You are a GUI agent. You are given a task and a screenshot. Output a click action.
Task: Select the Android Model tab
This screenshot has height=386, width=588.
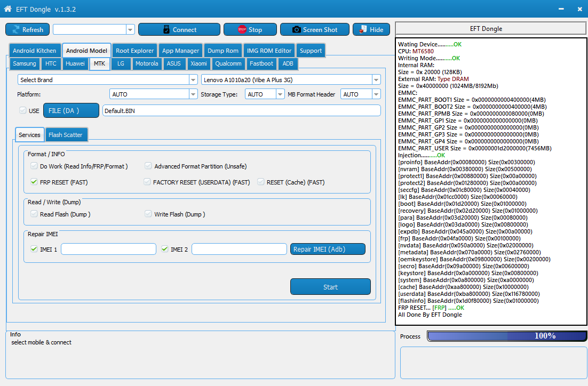pos(86,51)
